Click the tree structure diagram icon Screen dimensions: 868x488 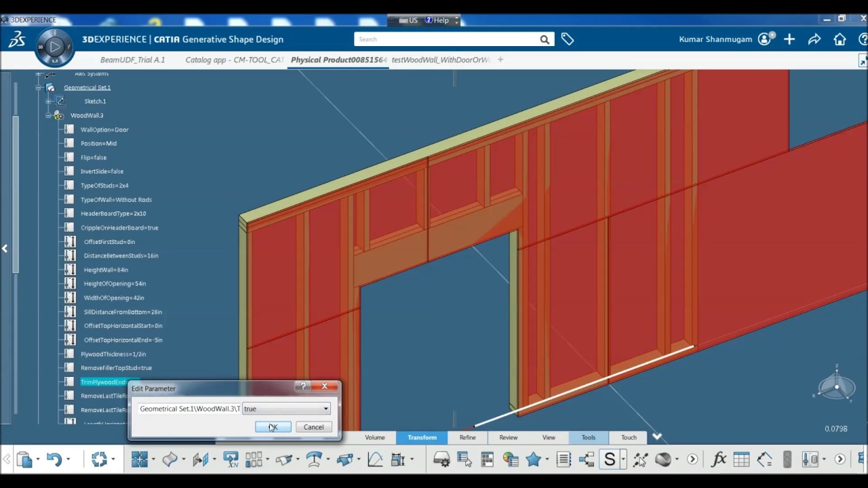(586, 460)
